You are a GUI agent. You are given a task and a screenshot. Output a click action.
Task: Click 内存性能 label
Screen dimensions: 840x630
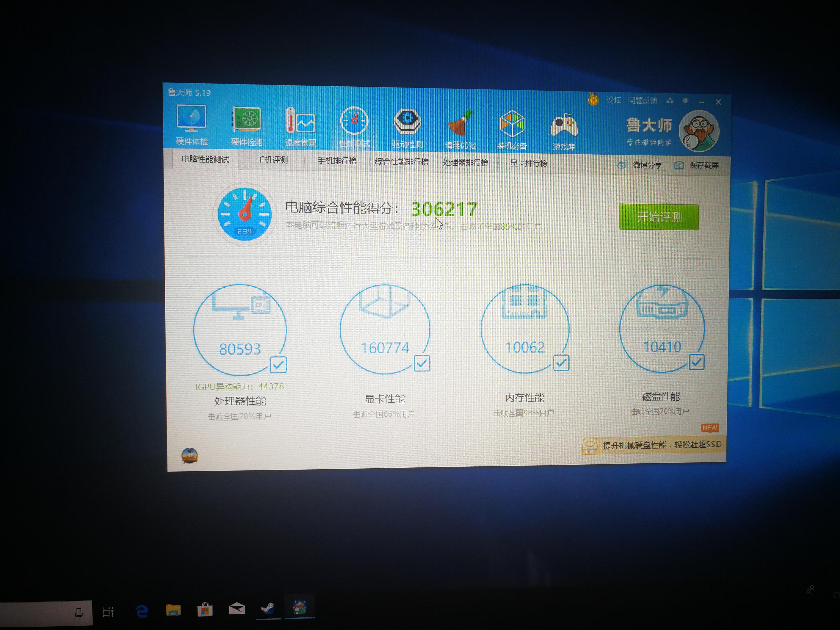(x=525, y=398)
